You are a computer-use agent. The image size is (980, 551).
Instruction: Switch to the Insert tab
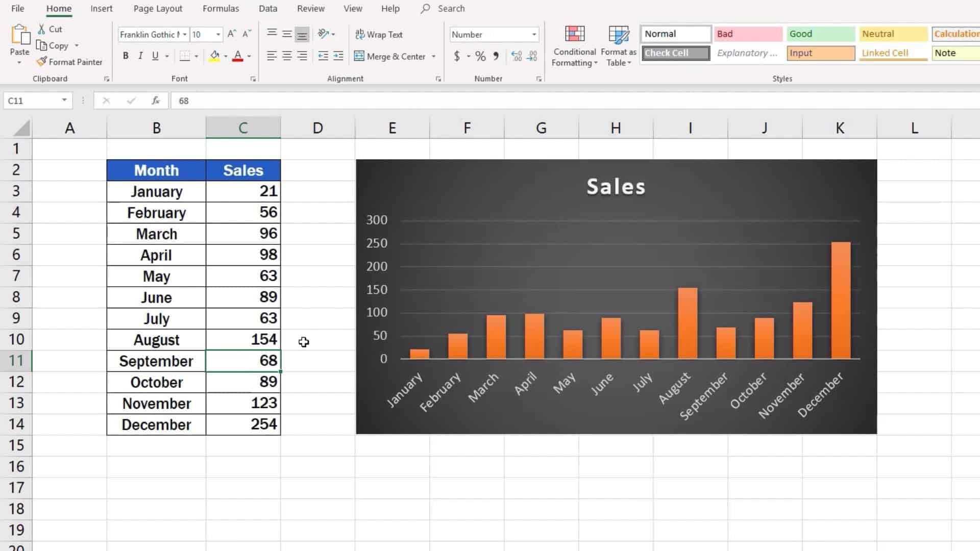(101, 8)
